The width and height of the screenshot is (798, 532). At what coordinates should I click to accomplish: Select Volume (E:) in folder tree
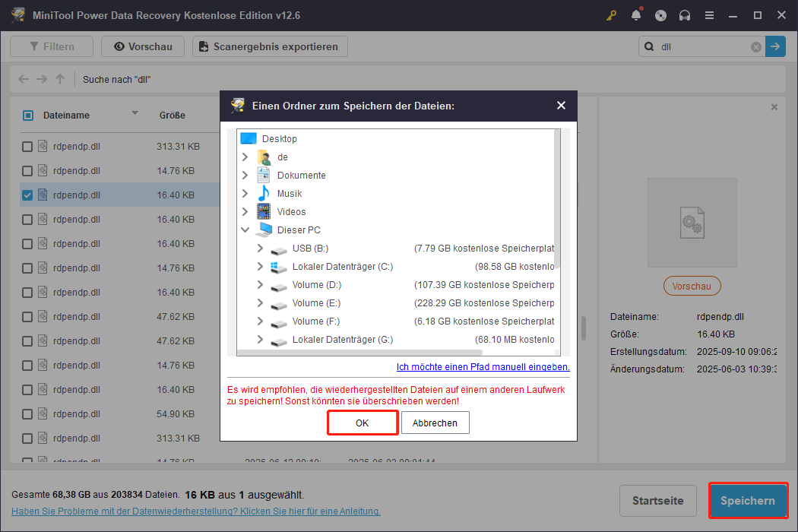(x=316, y=303)
